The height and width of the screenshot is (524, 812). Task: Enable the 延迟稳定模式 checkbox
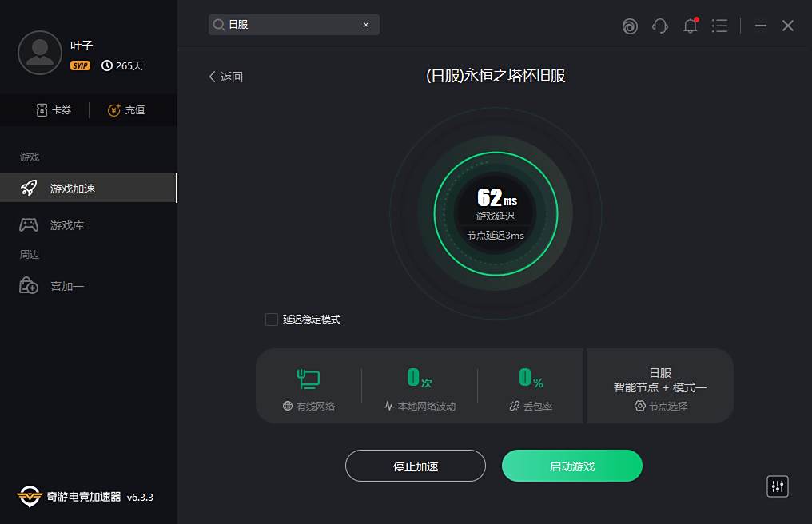pyautogui.click(x=272, y=320)
